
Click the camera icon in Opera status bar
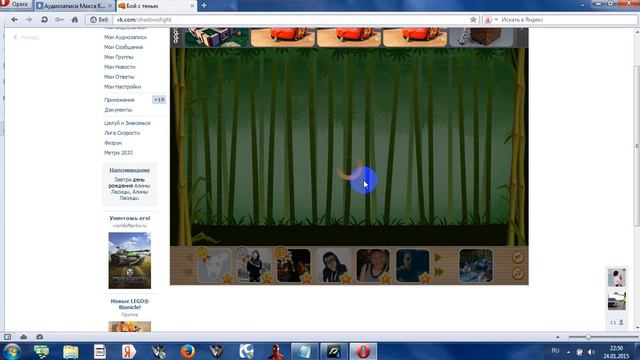pyautogui.click(x=40, y=337)
